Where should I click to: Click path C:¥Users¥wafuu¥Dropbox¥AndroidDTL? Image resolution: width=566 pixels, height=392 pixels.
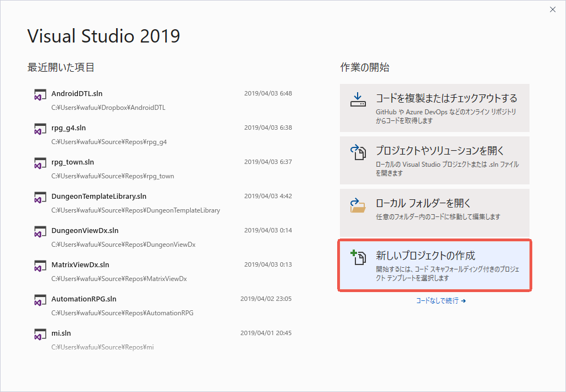pos(108,108)
